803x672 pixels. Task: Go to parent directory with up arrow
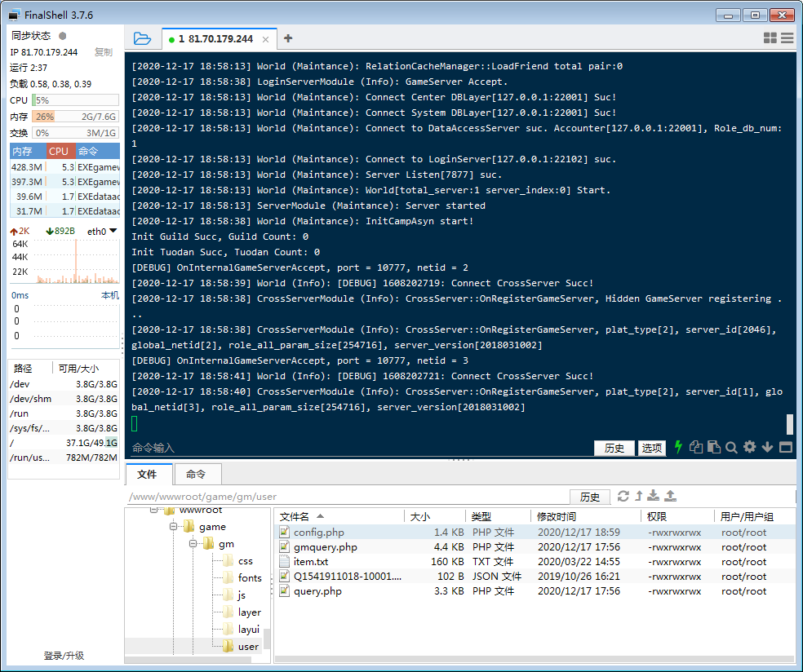[x=639, y=496]
